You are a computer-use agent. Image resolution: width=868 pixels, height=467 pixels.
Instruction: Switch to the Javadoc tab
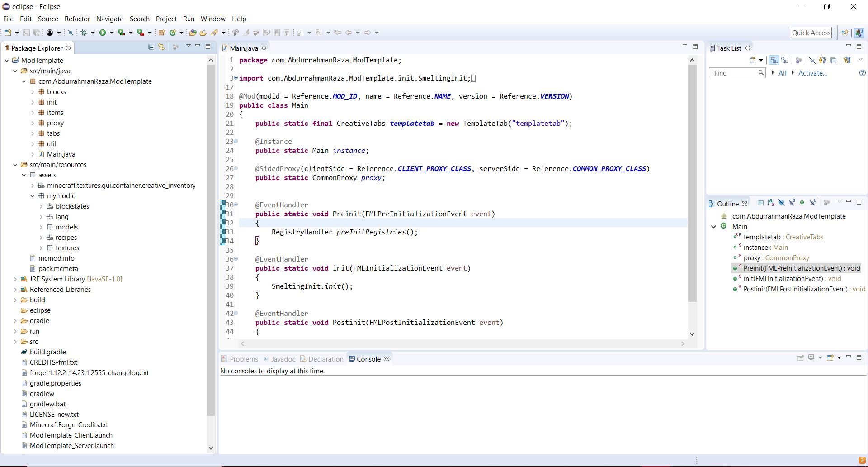pyautogui.click(x=279, y=359)
